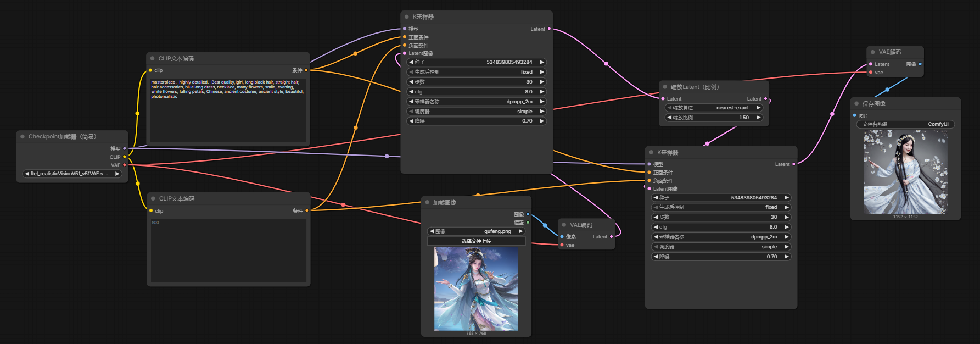Click the 图像 output port on VAE解码 node
Image resolution: width=980 pixels, height=344 pixels.
(x=920, y=64)
